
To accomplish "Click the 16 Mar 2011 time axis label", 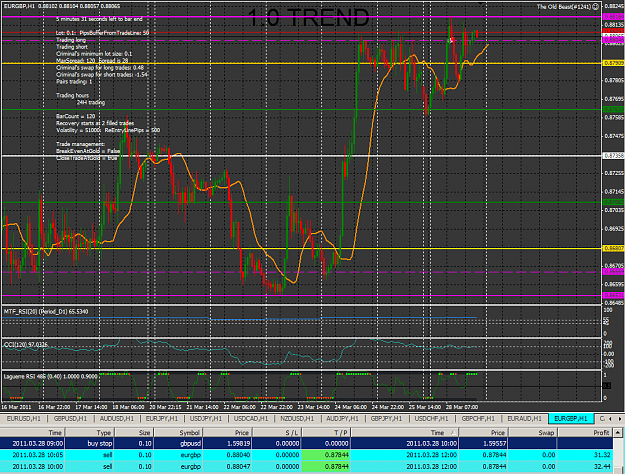I will 16,407.
